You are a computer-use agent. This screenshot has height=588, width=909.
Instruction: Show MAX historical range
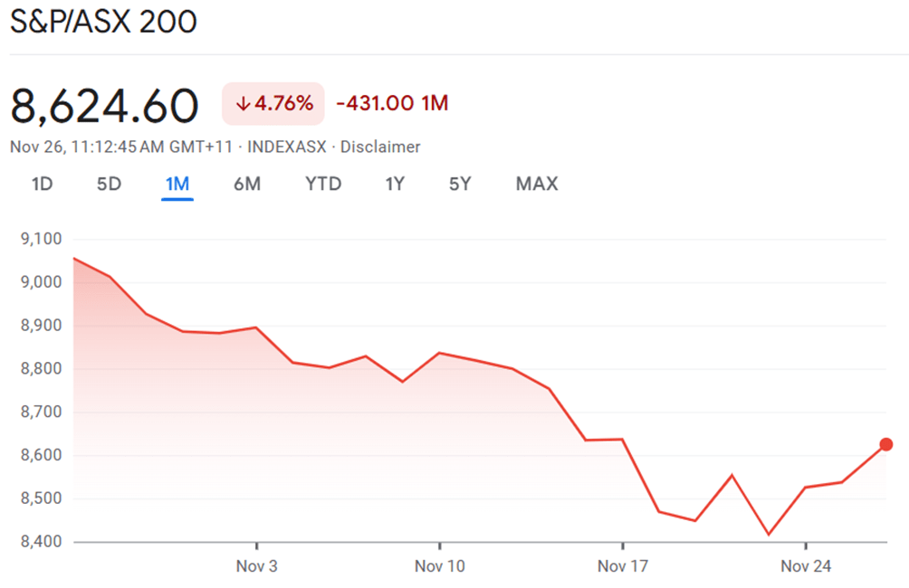(537, 185)
